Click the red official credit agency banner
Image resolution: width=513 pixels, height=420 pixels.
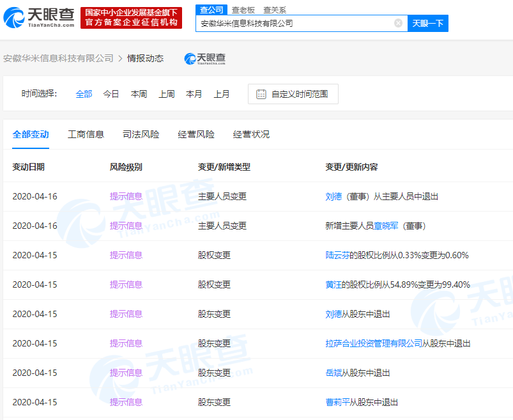[x=131, y=18]
